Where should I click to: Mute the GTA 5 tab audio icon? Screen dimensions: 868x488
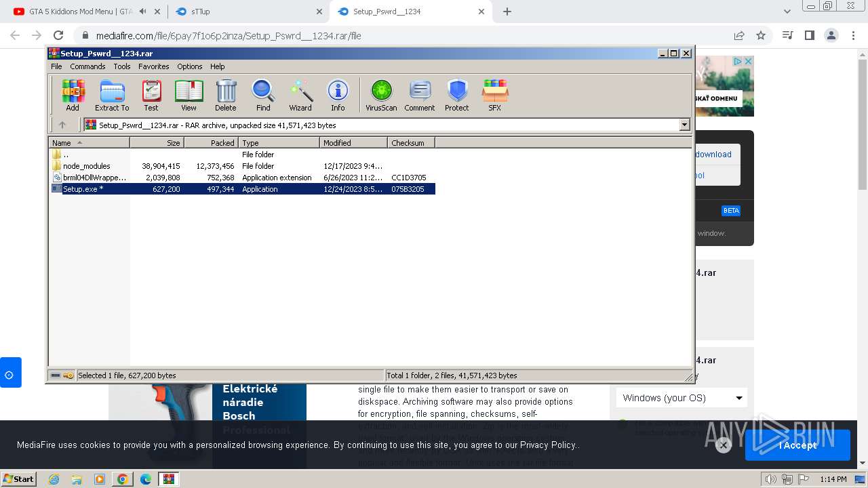pos(142,12)
